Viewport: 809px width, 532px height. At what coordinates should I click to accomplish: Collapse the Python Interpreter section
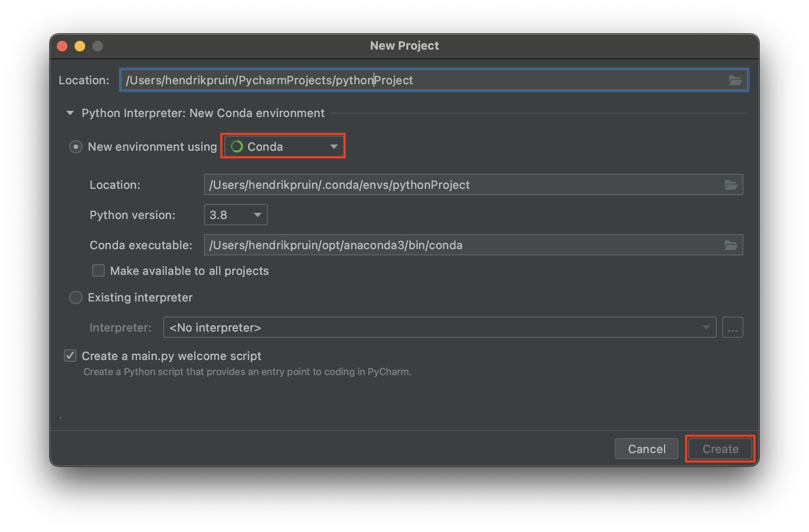pyautogui.click(x=70, y=113)
